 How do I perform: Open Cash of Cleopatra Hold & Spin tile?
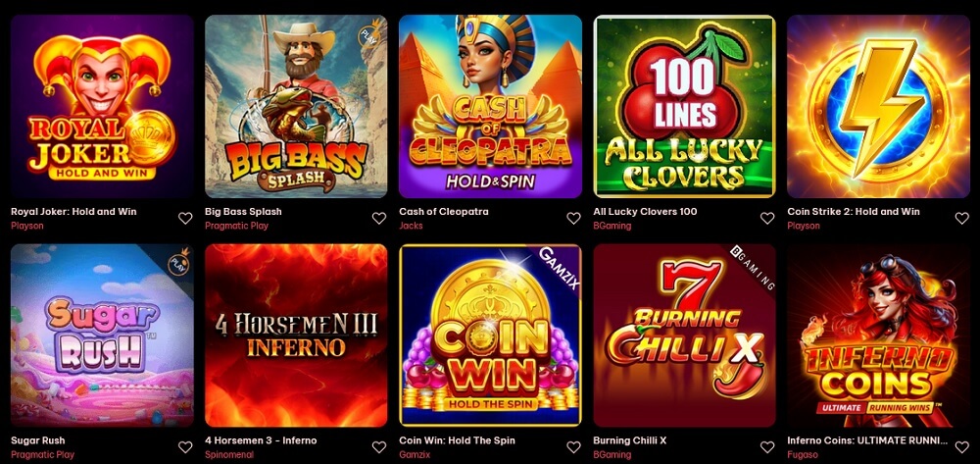[490, 106]
